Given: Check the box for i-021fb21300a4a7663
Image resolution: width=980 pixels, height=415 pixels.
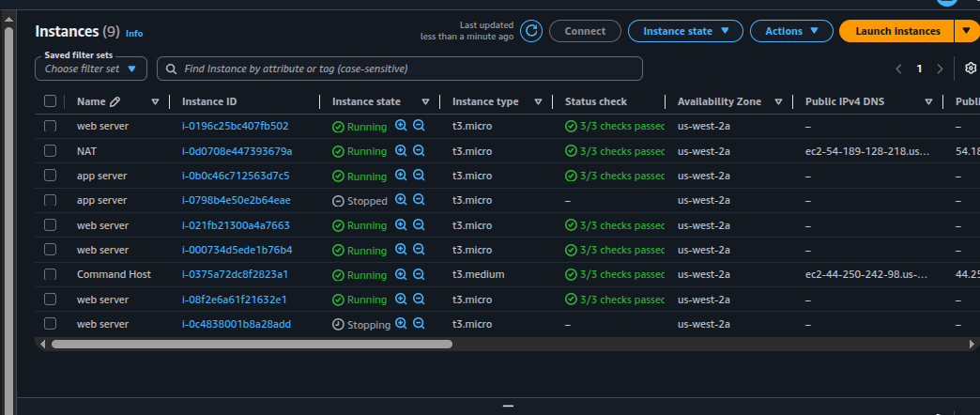Looking at the screenshot, I should tap(50, 225).
